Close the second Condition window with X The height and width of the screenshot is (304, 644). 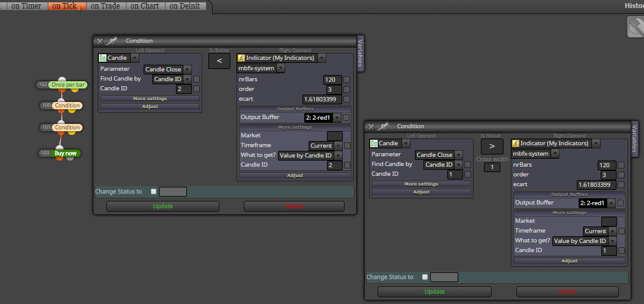point(371,127)
